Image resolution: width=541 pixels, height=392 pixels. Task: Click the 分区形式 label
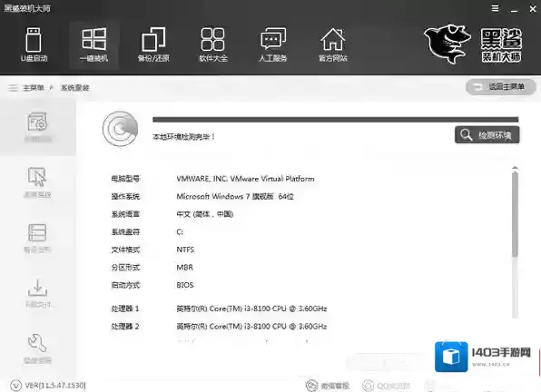coord(125,267)
